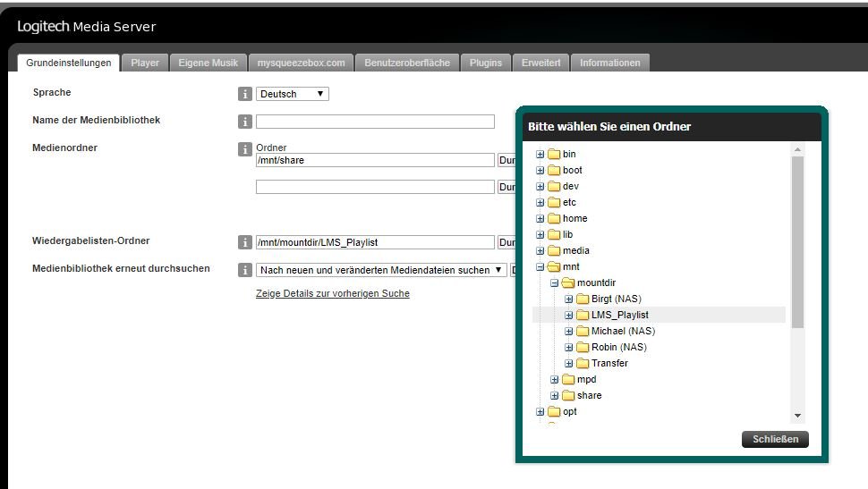Expand the home folder in tree
868x489 pixels.
pos(540,218)
